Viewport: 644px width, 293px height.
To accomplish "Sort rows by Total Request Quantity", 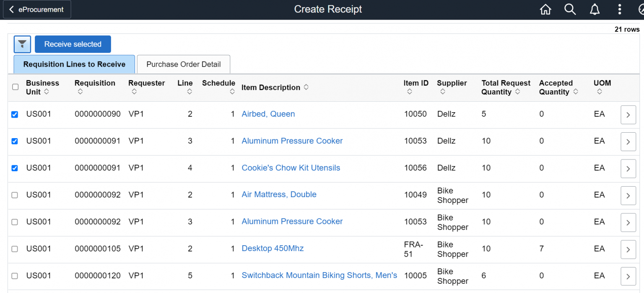I will [x=519, y=91].
